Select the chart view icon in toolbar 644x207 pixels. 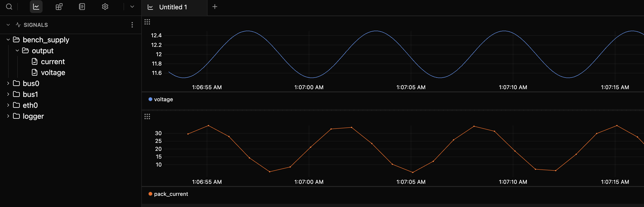click(36, 7)
